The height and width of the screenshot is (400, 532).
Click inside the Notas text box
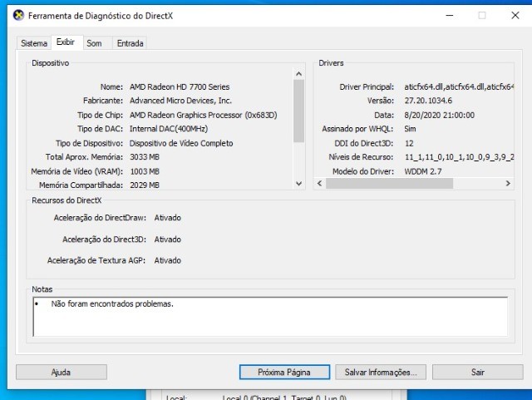270,317
